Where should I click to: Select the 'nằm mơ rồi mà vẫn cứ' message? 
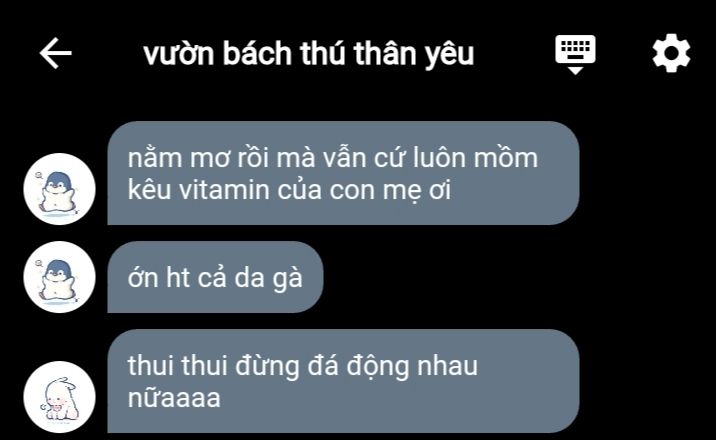pyautogui.click(x=343, y=173)
